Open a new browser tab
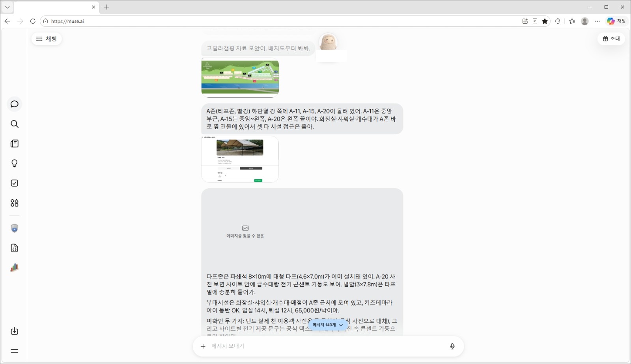Screen dimensions: 631x364 coord(106,7)
